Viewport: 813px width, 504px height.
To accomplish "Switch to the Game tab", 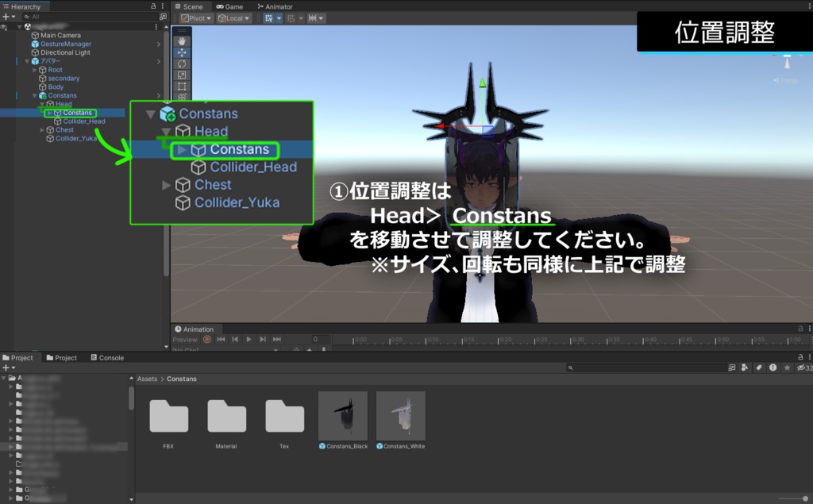I will coord(229,6).
